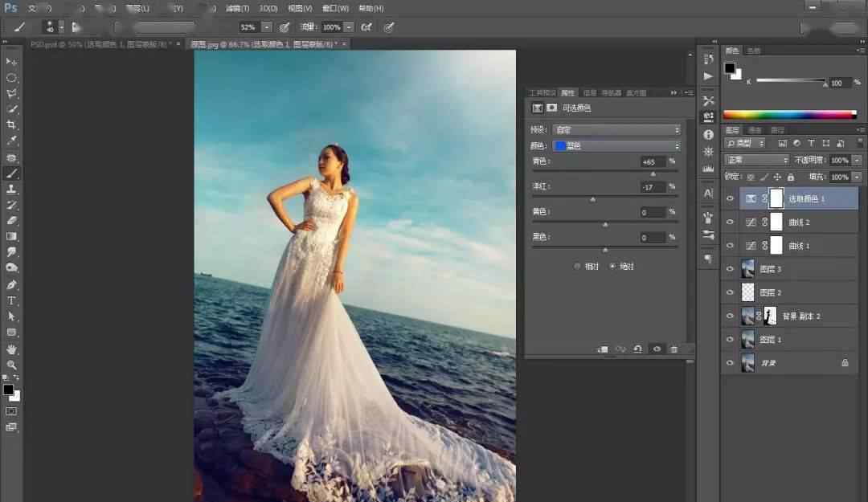Select the Pen tool
The width and height of the screenshot is (868, 502).
pos(11,284)
